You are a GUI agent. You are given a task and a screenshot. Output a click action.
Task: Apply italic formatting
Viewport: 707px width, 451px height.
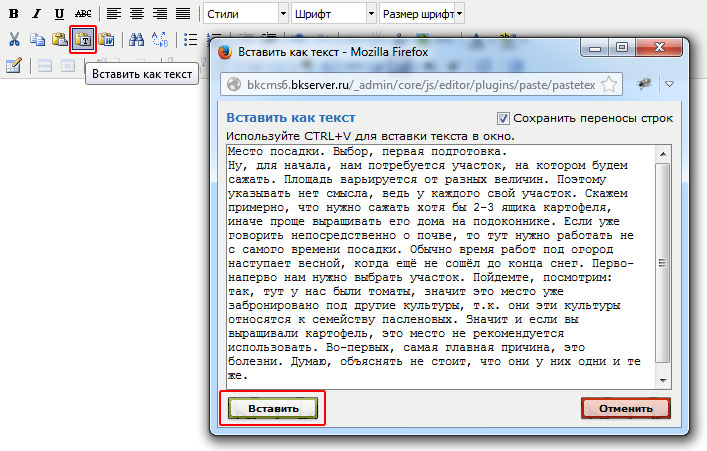pos(36,14)
